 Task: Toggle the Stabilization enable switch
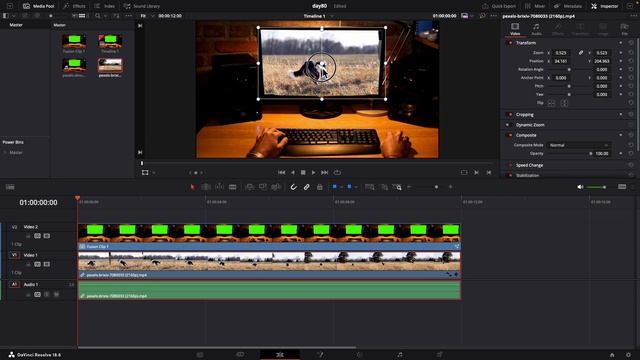coord(510,176)
